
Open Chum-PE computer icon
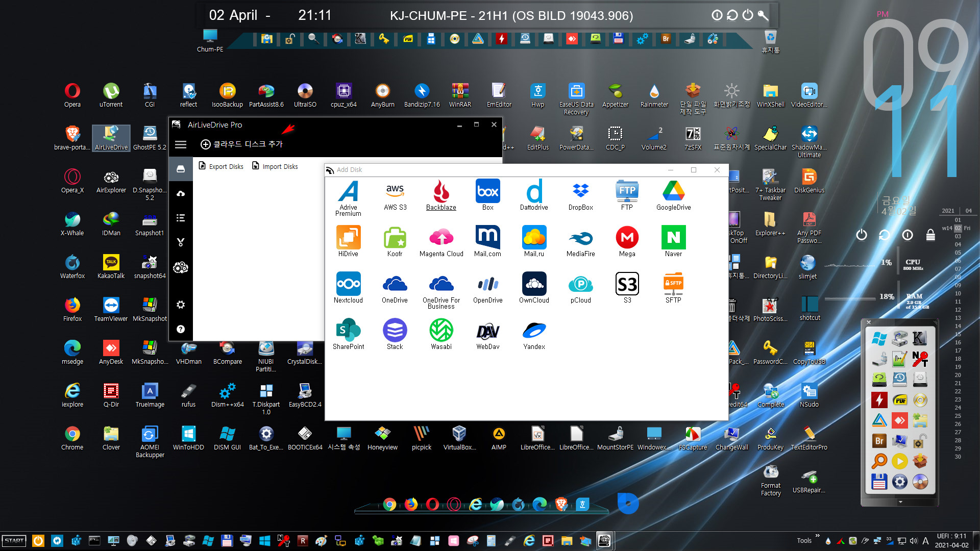pyautogui.click(x=210, y=41)
